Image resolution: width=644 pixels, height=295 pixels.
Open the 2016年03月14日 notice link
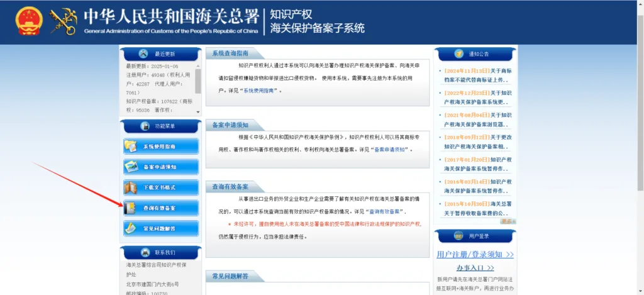pyautogui.click(x=477, y=186)
